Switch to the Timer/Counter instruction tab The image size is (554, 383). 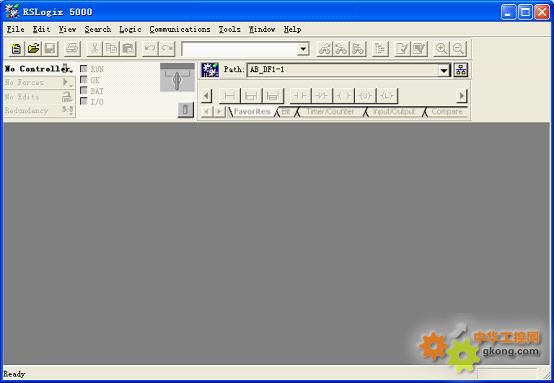click(x=330, y=112)
